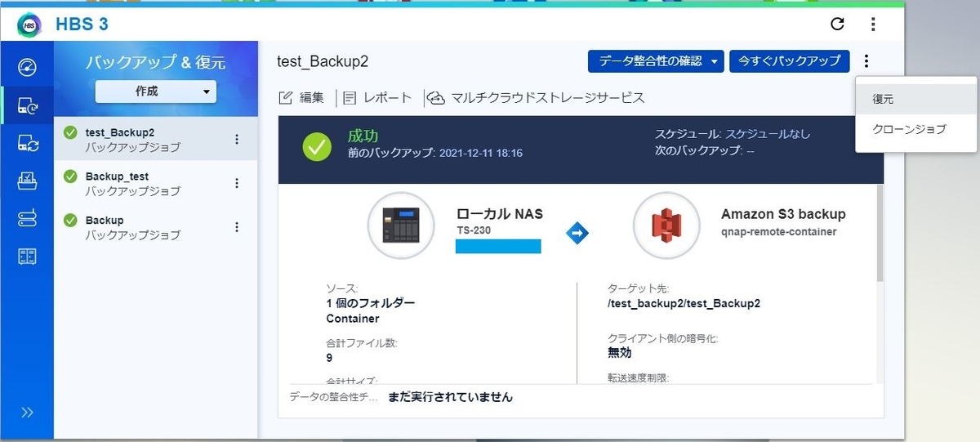This screenshot has height=442, width=980.
Task: Open the Logs sidebar icon
Action: point(27,257)
